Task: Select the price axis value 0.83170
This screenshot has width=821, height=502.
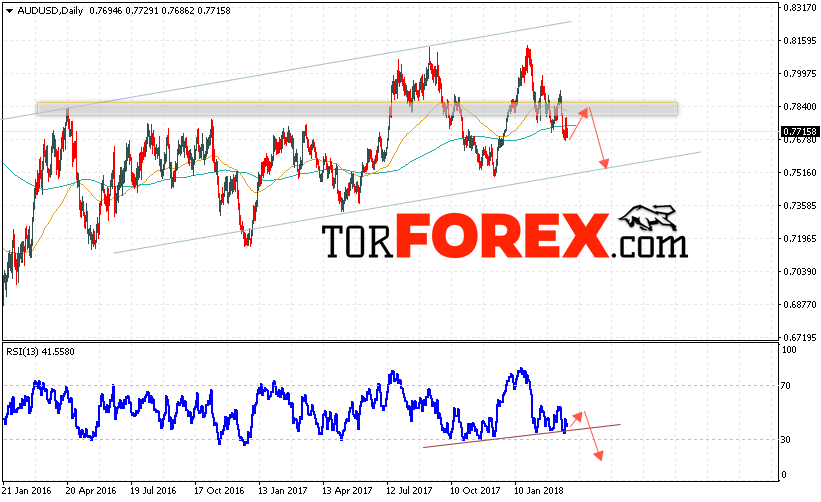Action: pos(800,7)
